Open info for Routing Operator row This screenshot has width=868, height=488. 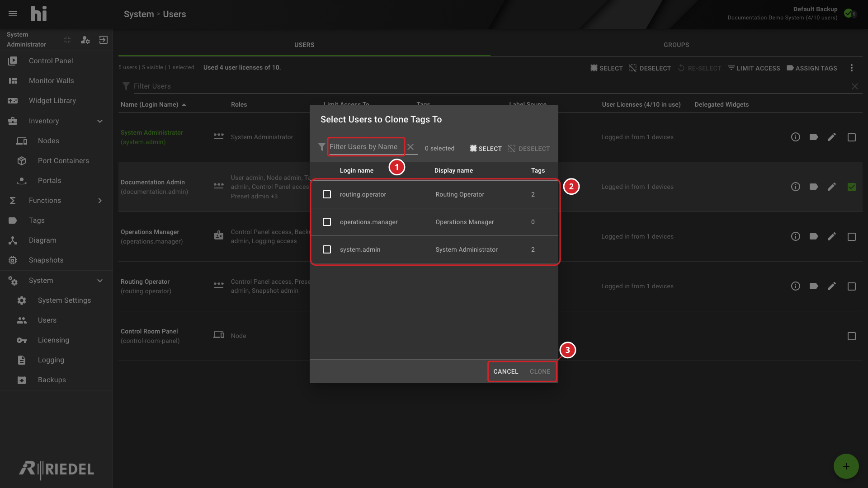click(x=796, y=286)
